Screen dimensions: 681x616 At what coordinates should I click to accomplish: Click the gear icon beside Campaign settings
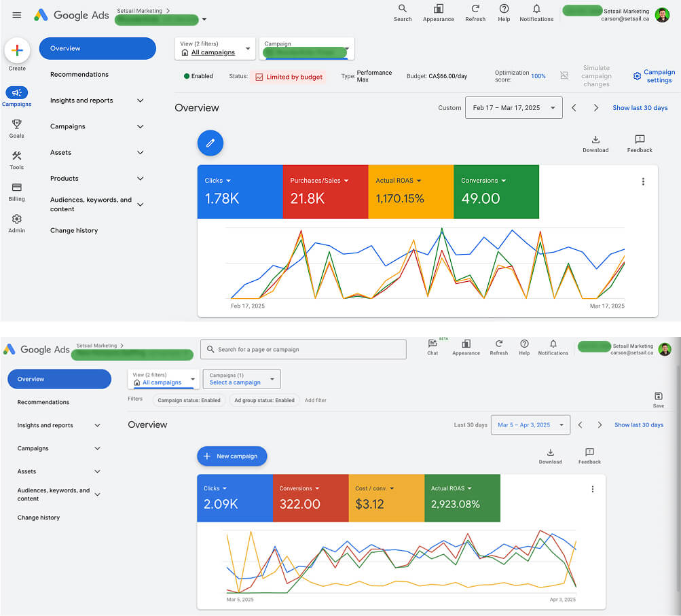[637, 76]
